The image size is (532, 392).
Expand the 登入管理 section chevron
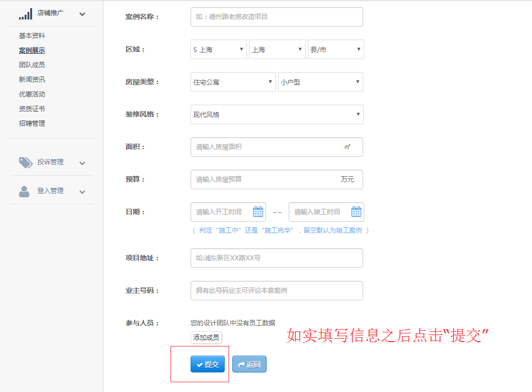tap(82, 191)
